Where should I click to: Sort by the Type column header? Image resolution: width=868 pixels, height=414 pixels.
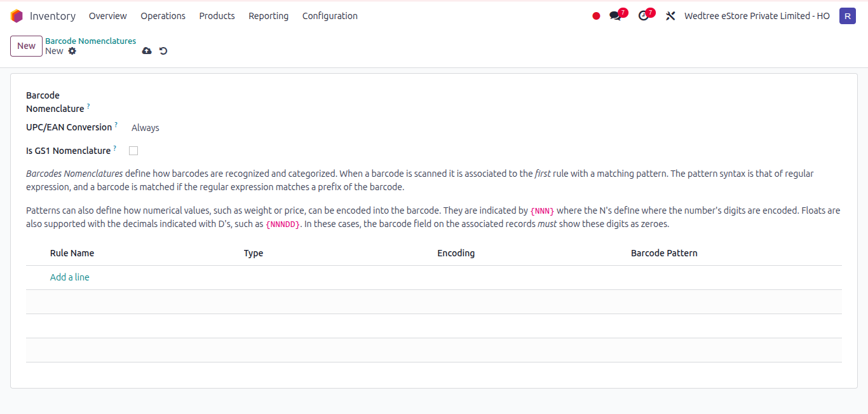coord(254,253)
